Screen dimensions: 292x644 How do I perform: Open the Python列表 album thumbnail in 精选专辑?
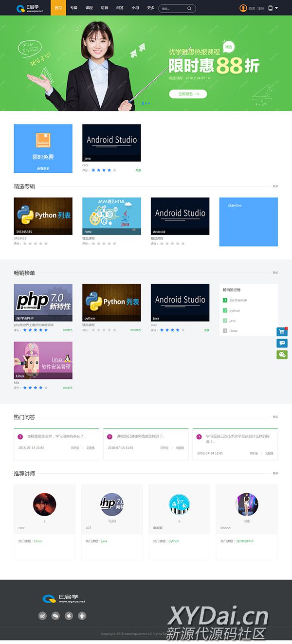pos(43,216)
